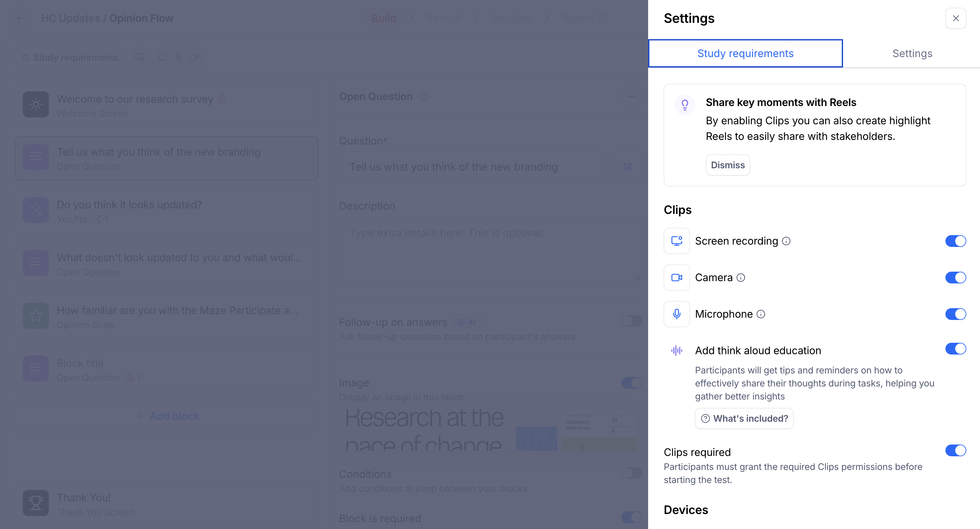Click the Microphone clip icon
This screenshot has height=529, width=980.
pos(676,314)
